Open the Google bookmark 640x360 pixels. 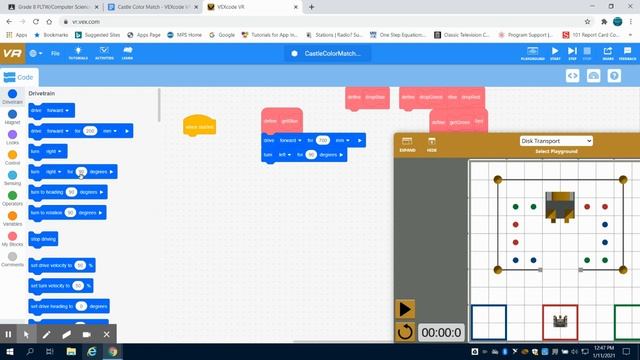[222, 35]
